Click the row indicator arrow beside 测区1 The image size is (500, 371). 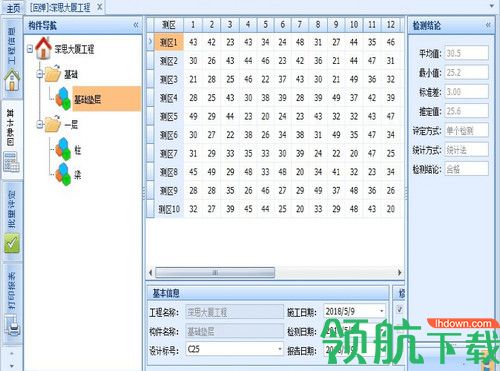coord(150,42)
